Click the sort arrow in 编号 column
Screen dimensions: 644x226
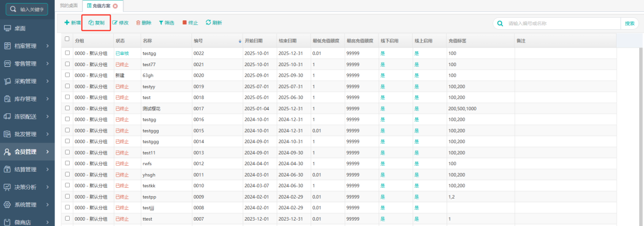pos(240,41)
